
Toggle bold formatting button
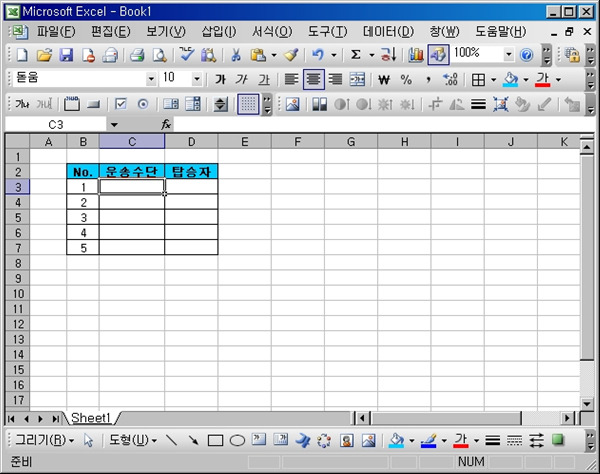click(221, 79)
